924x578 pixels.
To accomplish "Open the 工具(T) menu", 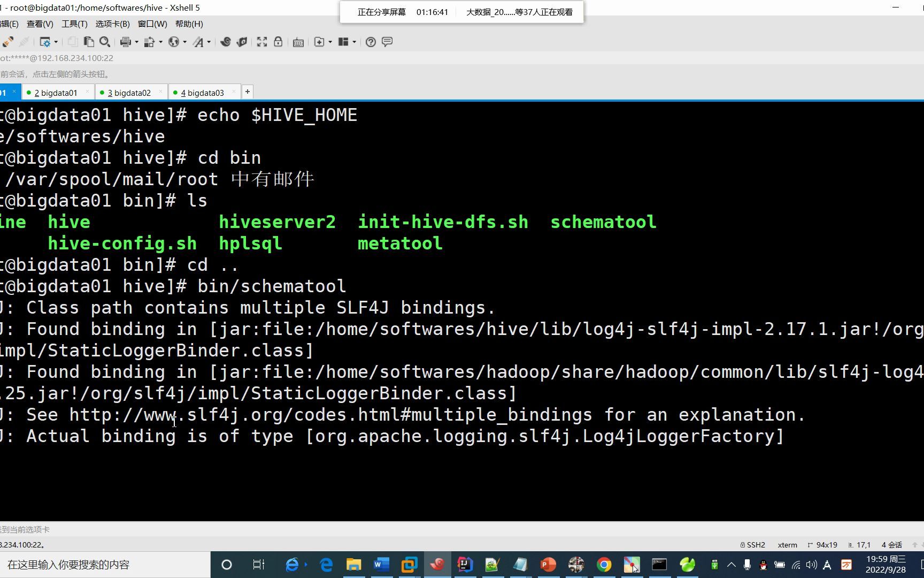I will pyautogui.click(x=74, y=24).
